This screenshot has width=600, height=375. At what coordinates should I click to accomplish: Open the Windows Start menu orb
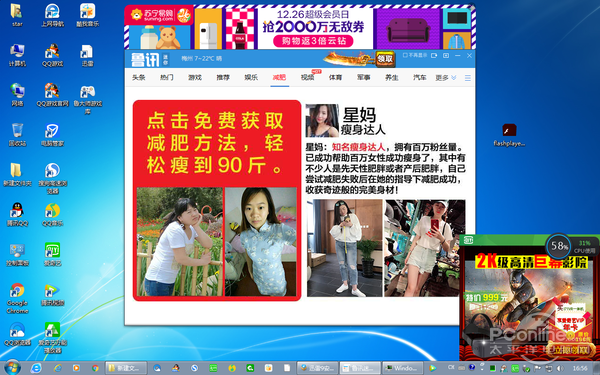click(x=12, y=368)
